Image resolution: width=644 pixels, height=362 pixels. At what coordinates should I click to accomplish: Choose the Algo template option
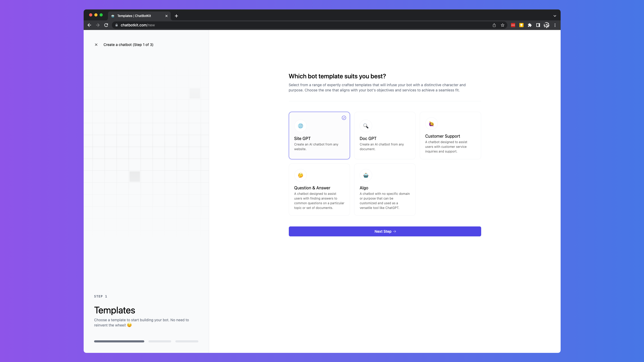384,189
